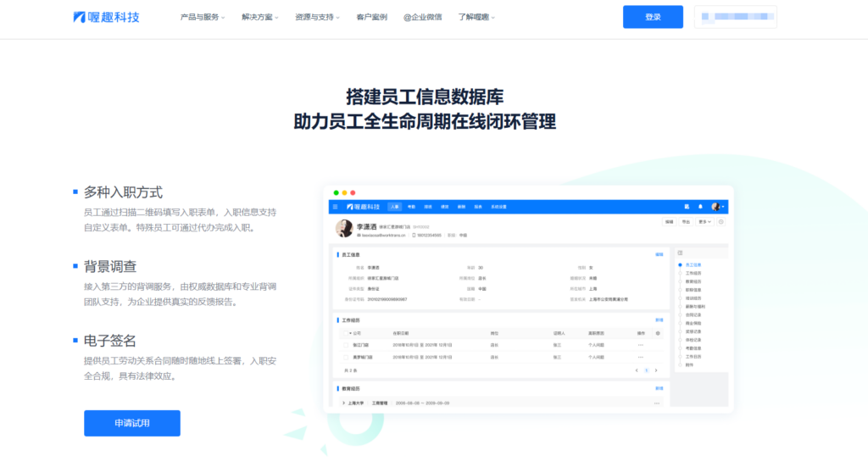Screen dimensions: 868x467
Task: Jump to 教育经历 in the side outline
Action: 693,281
